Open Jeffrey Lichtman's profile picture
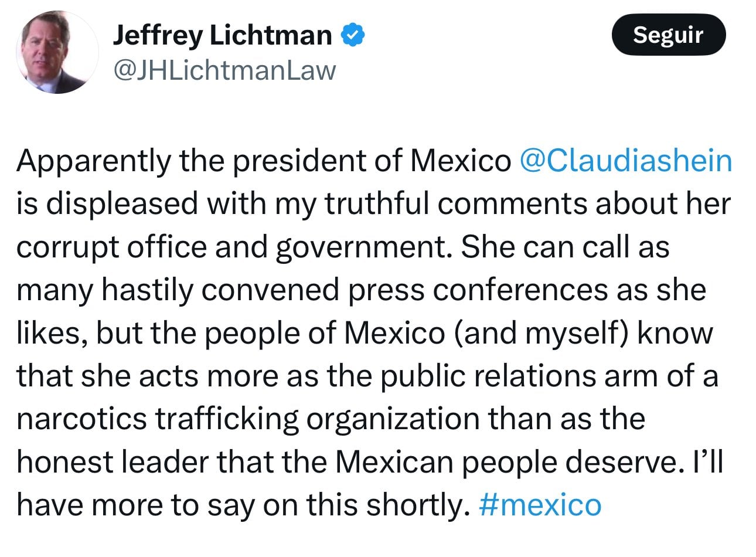Image resolution: width=756 pixels, height=557 pixels. [57, 52]
